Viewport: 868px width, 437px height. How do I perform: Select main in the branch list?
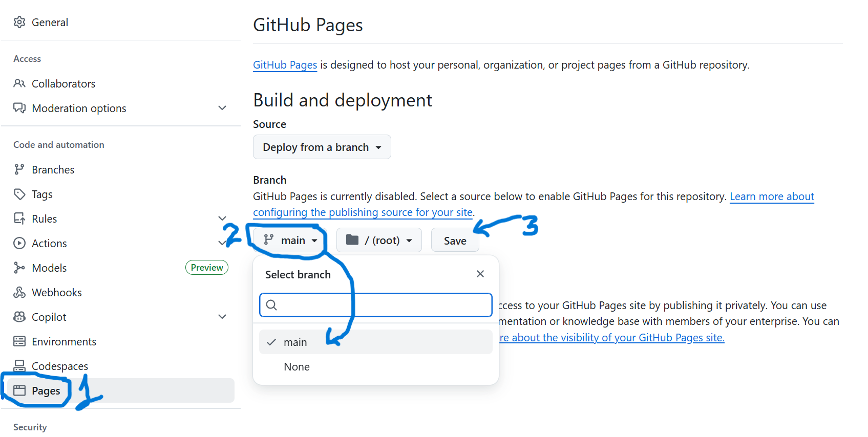click(x=376, y=342)
